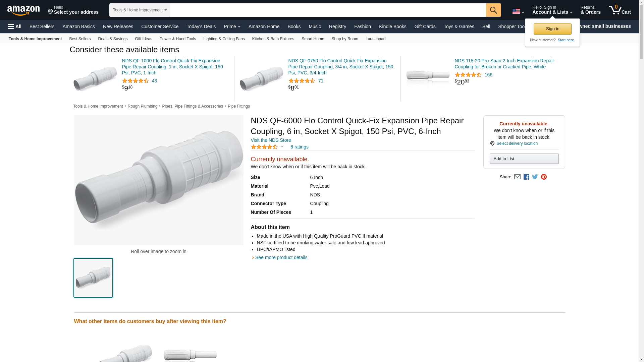644x362 pixels.
Task: Click the Amazon logo
Action: [23, 10]
